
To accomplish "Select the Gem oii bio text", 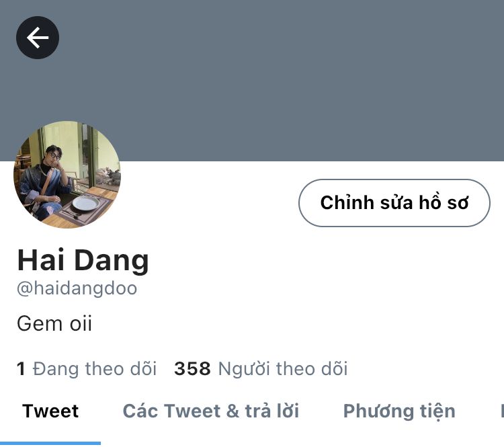I will (54, 323).
